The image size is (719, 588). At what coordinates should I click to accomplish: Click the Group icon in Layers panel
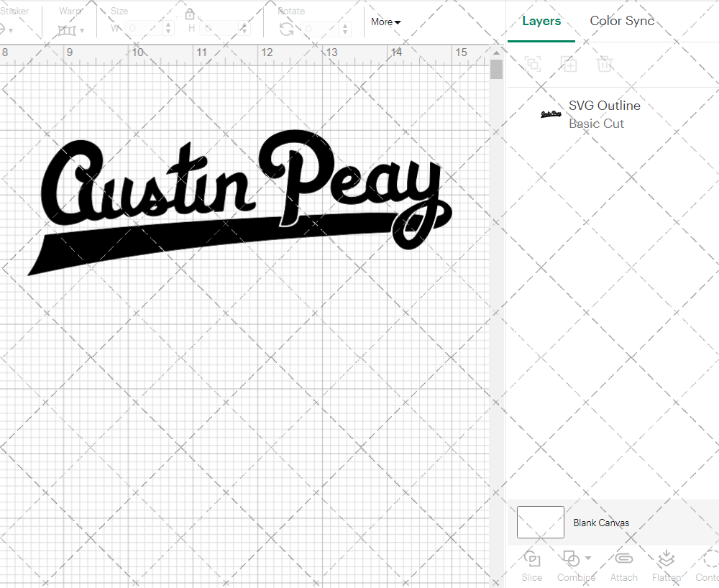pyautogui.click(x=533, y=64)
